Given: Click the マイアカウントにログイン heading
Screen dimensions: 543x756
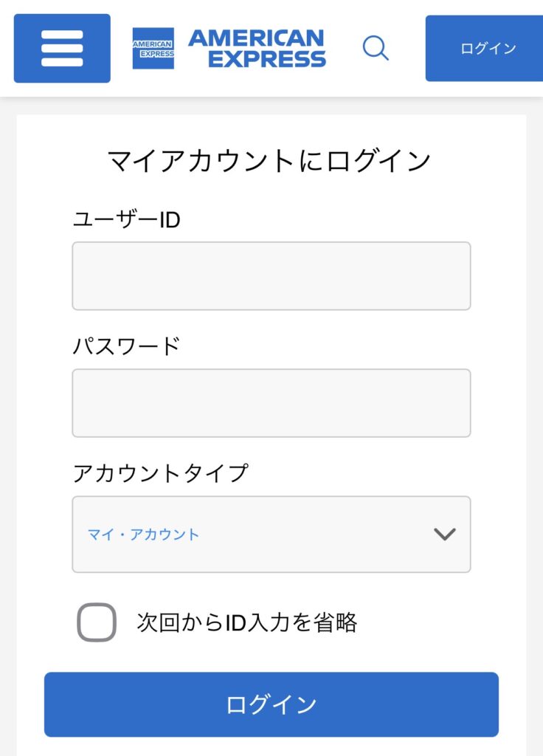Looking at the screenshot, I should click(269, 161).
